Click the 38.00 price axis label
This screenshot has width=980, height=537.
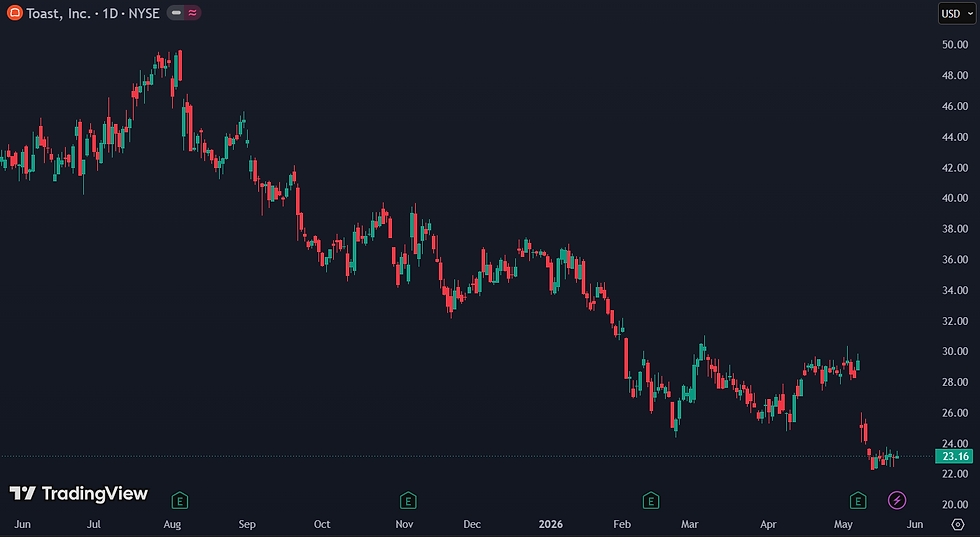[955, 228]
